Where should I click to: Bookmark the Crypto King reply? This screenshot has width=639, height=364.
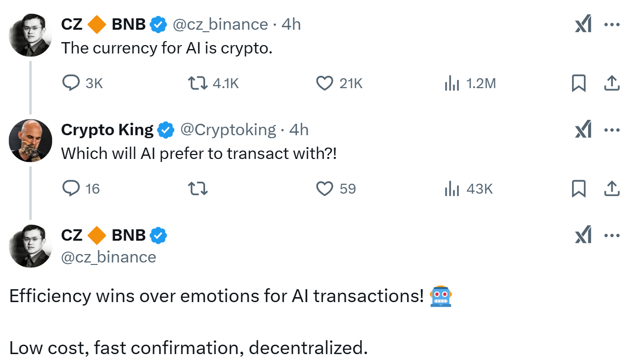coord(580,189)
